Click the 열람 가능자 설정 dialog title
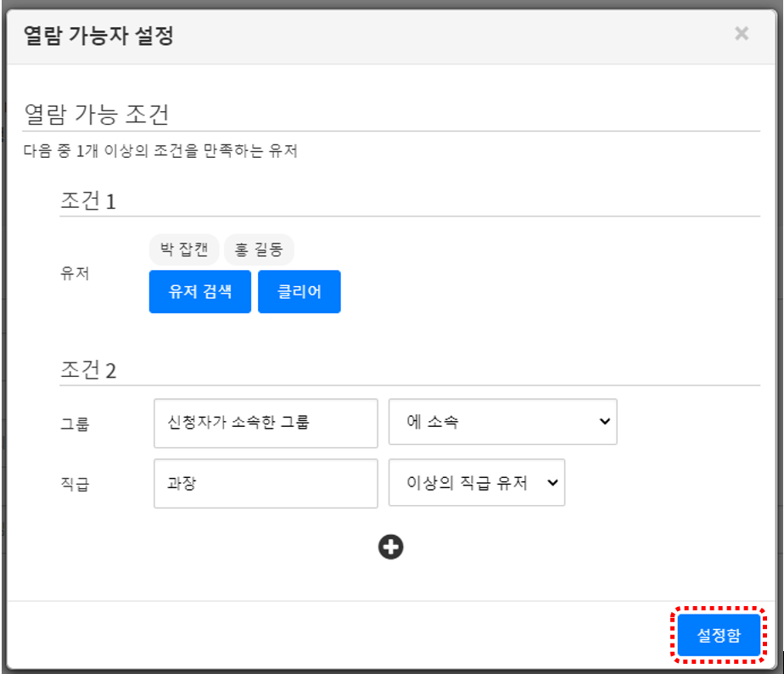The image size is (784, 674). point(98,36)
